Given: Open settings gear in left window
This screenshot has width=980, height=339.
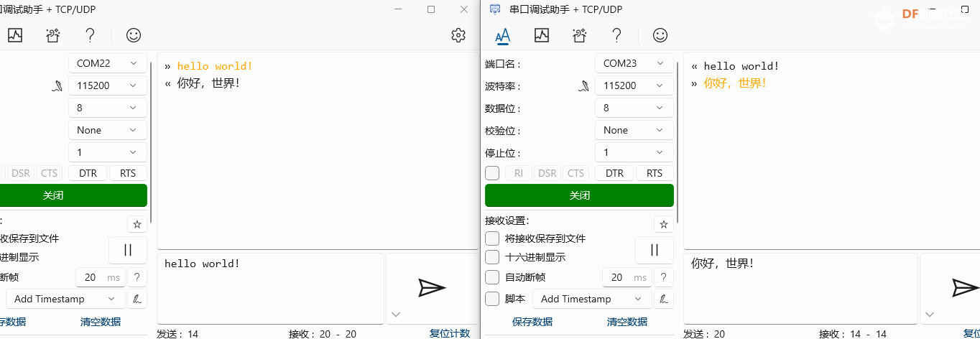Looking at the screenshot, I should tap(458, 34).
